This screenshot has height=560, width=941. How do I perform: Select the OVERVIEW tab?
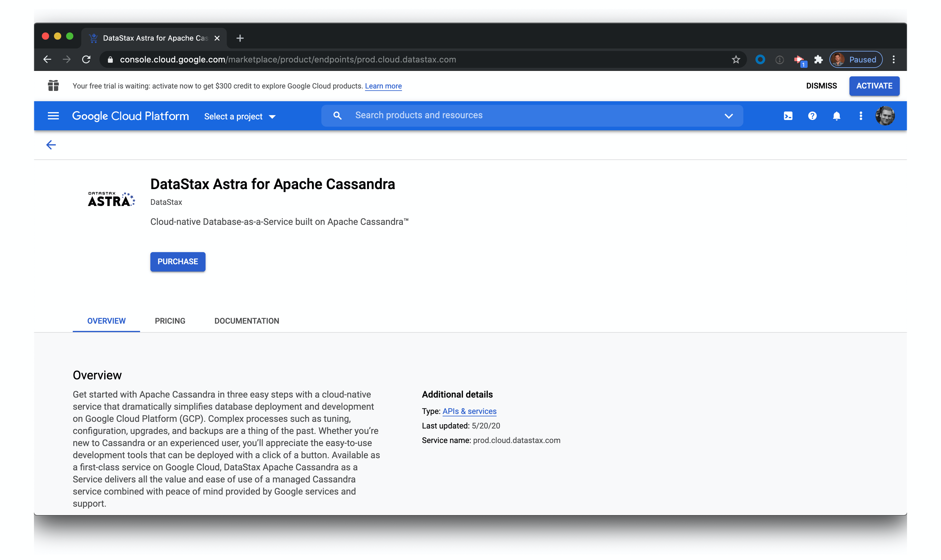[x=106, y=321]
